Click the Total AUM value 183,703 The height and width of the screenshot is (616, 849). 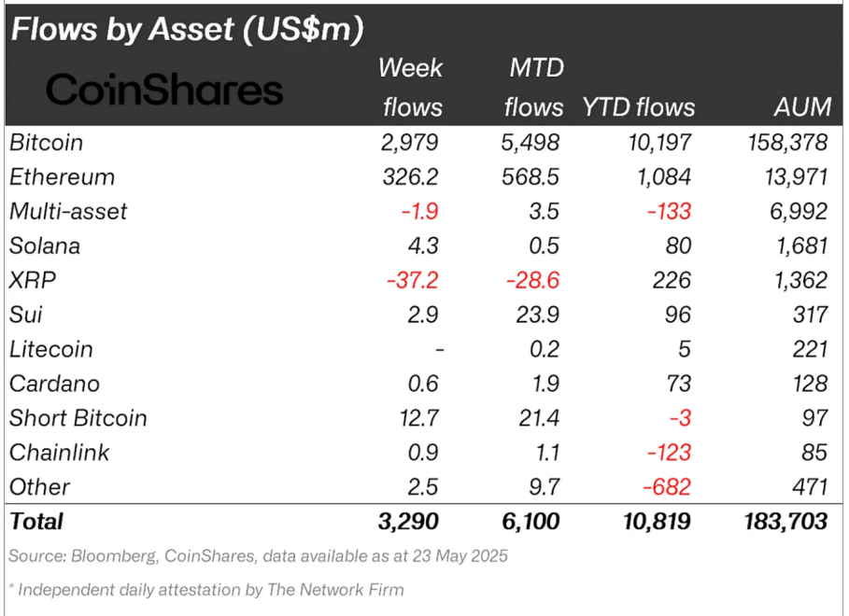[781, 521]
